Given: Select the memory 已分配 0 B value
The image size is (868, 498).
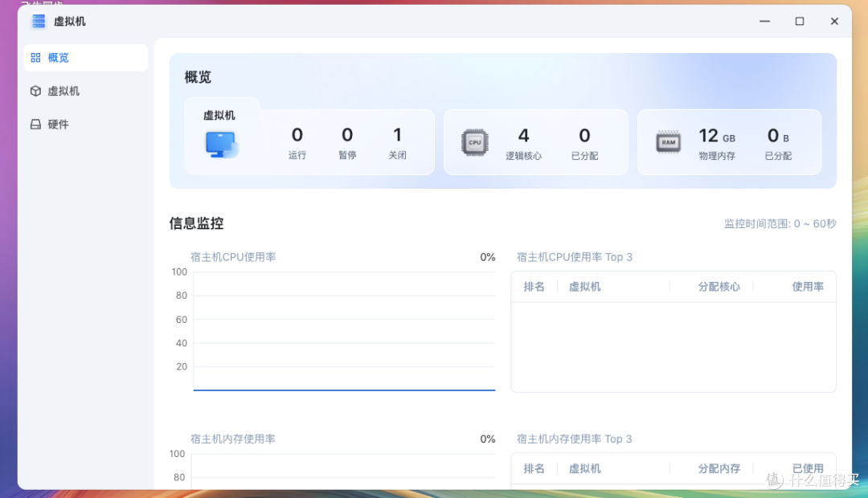Looking at the screenshot, I should (778, 136).
